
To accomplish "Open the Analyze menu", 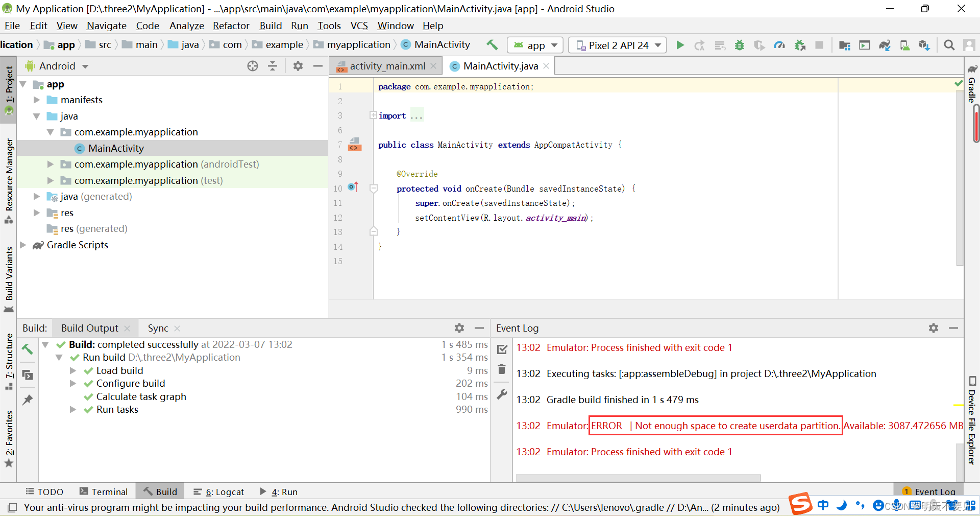I will point(187,26).
